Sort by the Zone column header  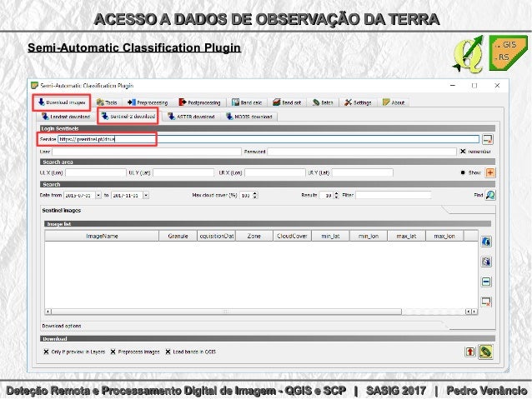coord(254,236)
